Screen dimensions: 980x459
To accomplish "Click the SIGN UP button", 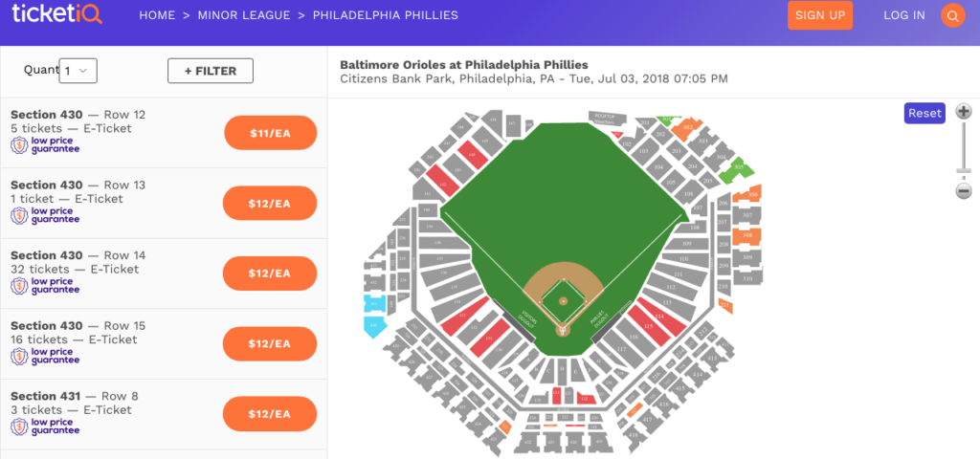I will 820,15.
